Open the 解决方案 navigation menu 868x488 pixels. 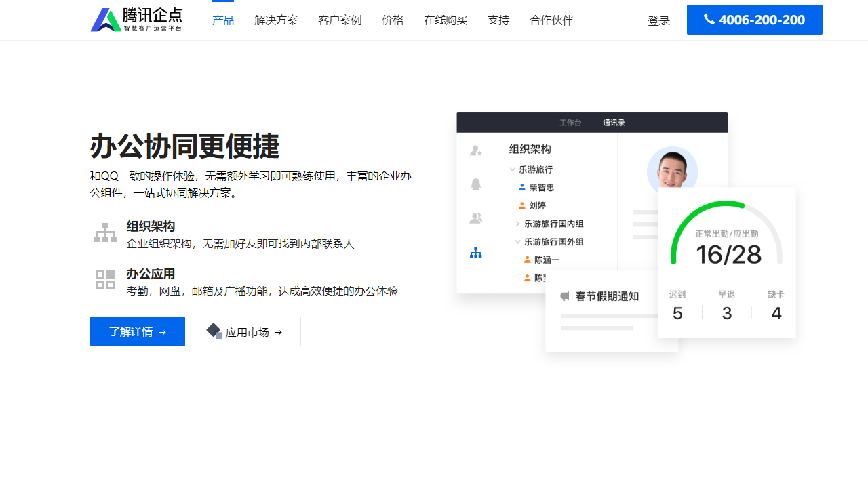[276, 20]
